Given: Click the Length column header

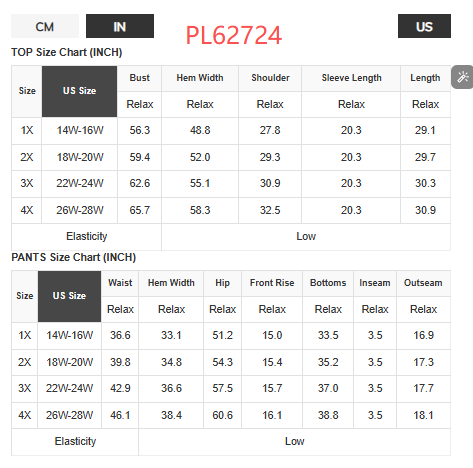Looking at the screenshot, I should point(425,78).
